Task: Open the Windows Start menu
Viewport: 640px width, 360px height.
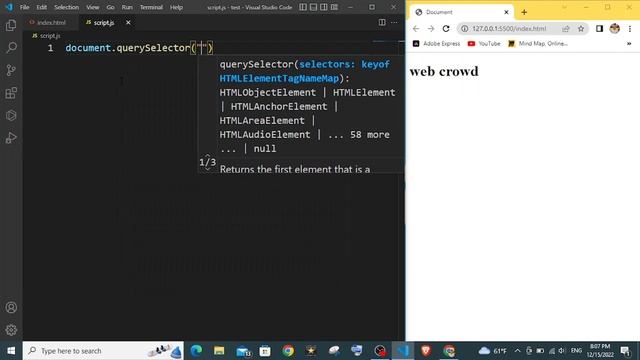Action: click(11, 351)
